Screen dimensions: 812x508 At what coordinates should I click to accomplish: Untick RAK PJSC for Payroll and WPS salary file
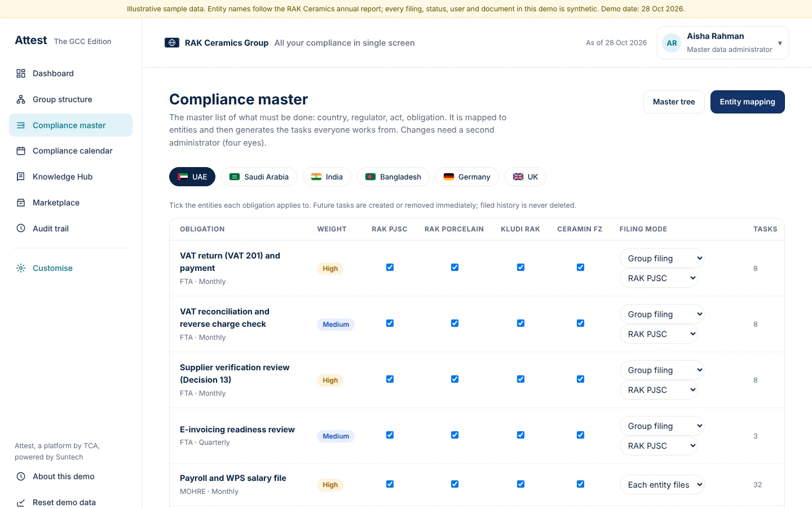(390, 484)
